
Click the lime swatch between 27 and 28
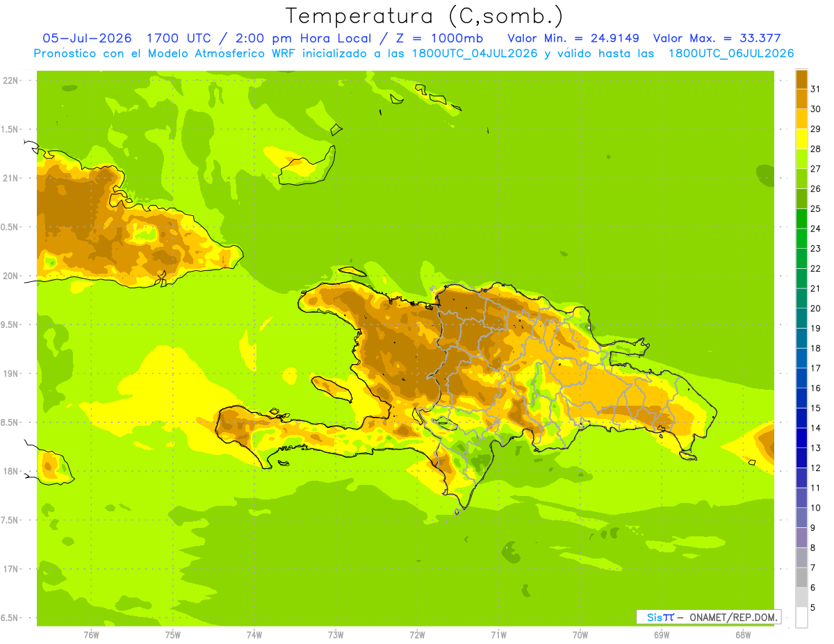pos(801,159)
